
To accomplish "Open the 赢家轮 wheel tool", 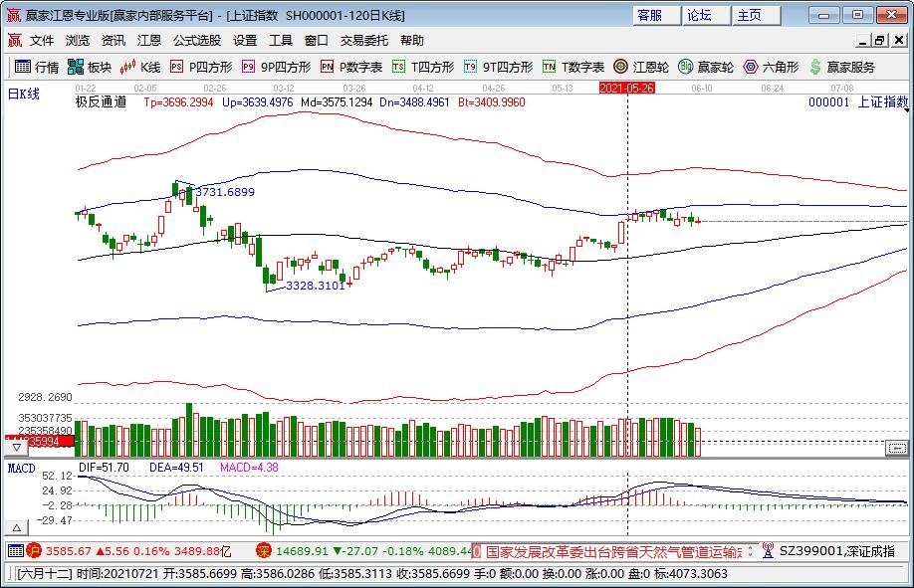I will [x=706, y=67].
